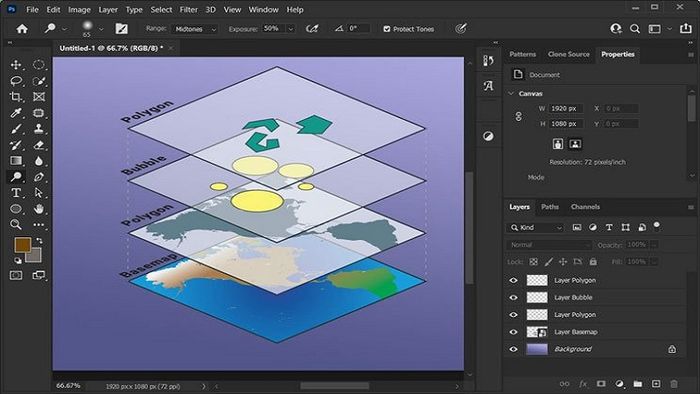Click the canvas height field

(x=566, y=124)
